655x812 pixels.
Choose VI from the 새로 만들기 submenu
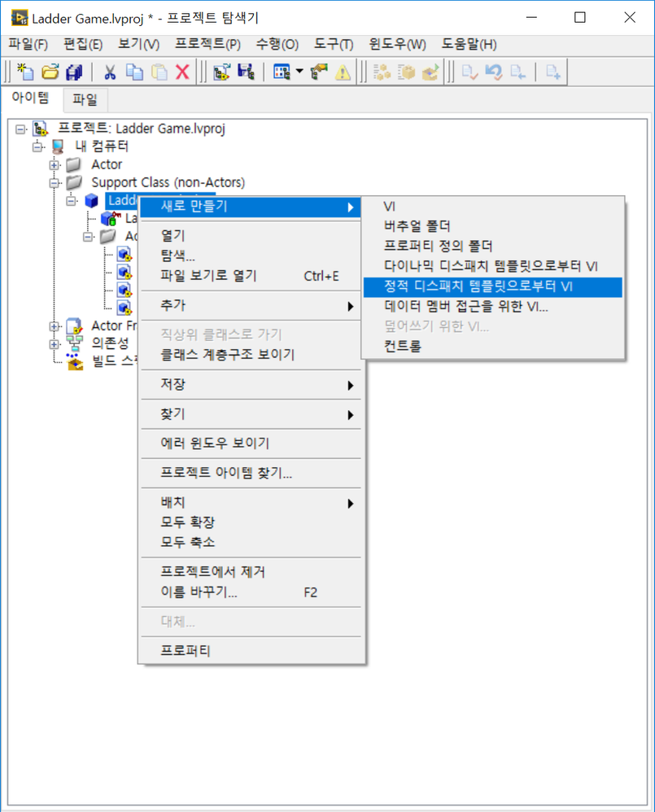pyautogui.click(x=493, y=207)
